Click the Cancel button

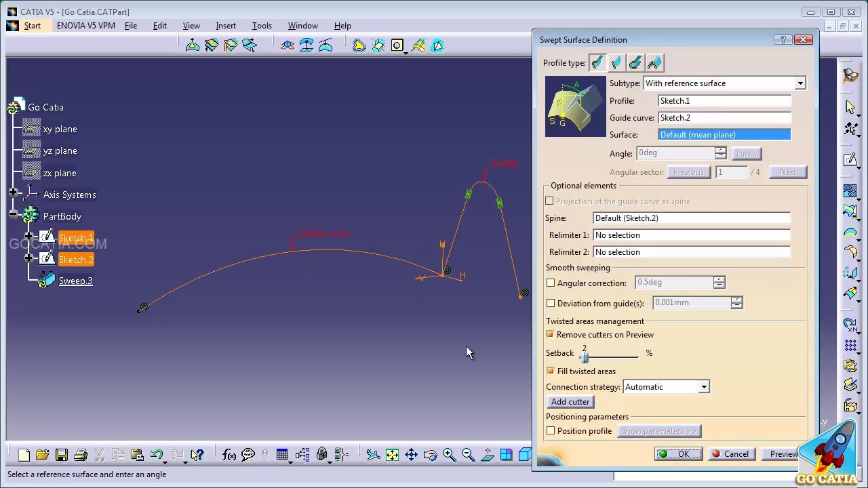(x=730, y=454)
